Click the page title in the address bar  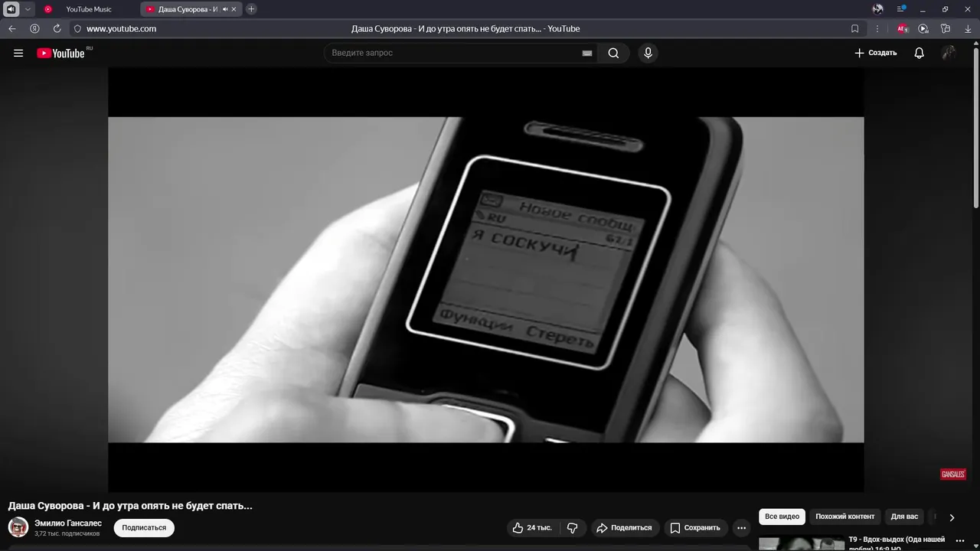(x=465, y=28)
